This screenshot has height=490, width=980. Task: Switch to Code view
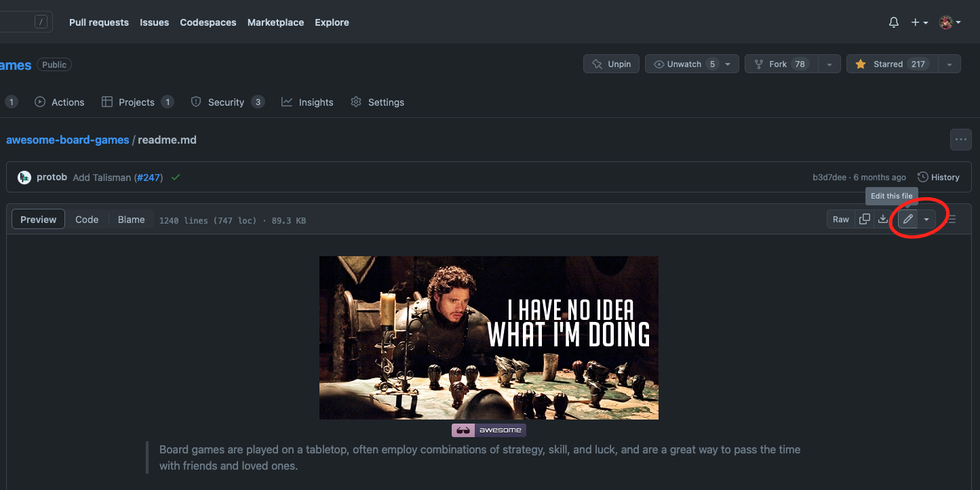[x=87, y=220]
